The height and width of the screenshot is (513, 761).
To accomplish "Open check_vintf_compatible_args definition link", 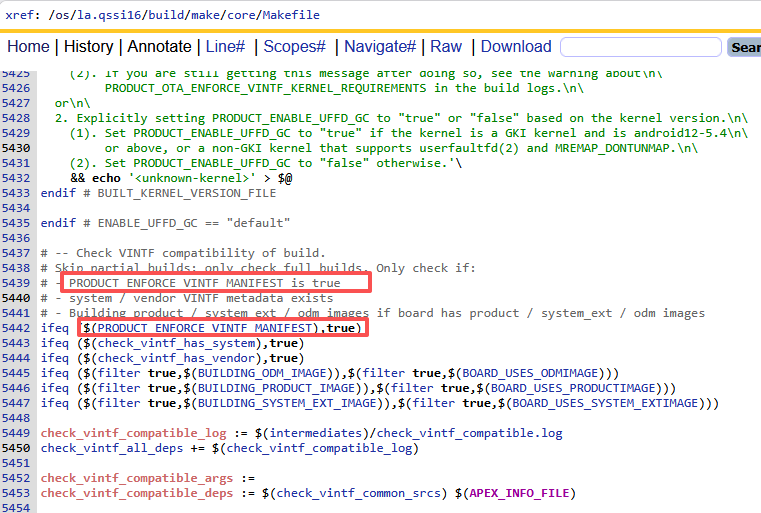I will [137, 479].
